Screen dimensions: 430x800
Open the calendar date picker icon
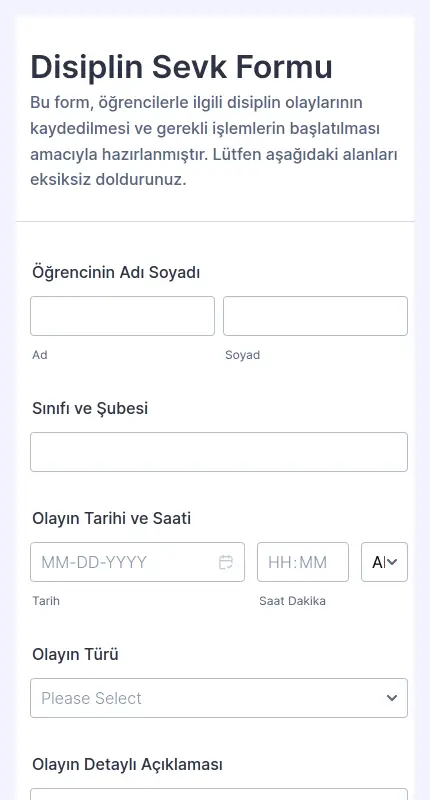coord(225,562)
